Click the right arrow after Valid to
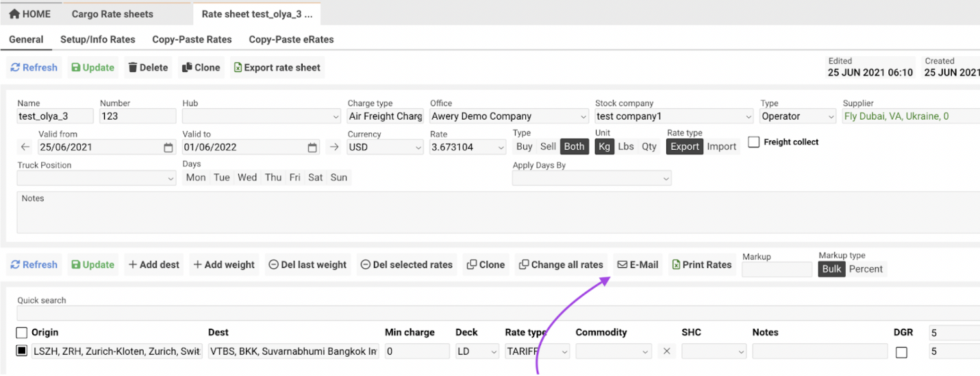 pos(334,147)
